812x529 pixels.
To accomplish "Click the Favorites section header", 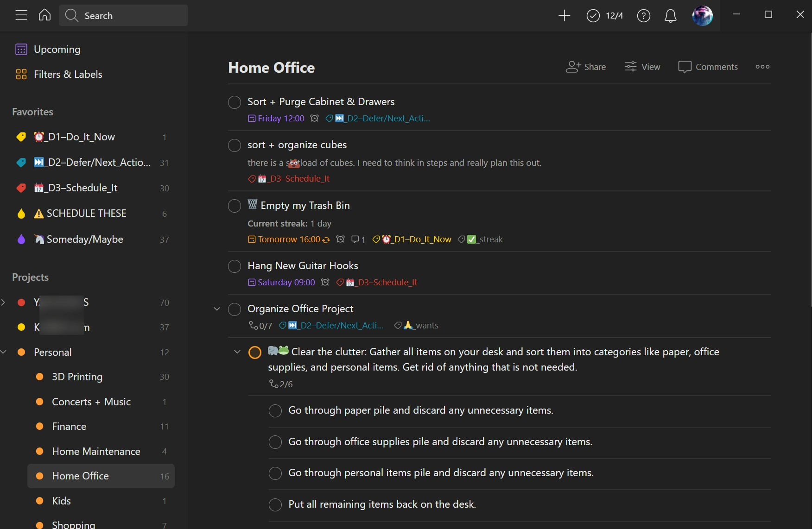I will pyautogui.click(x=32, y=112).
